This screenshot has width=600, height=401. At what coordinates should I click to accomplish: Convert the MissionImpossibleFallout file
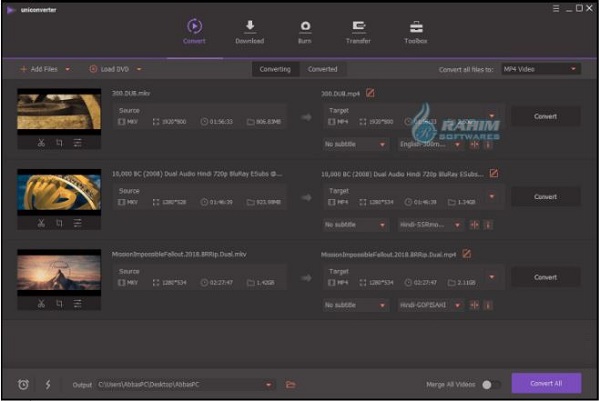click(546, 277)
